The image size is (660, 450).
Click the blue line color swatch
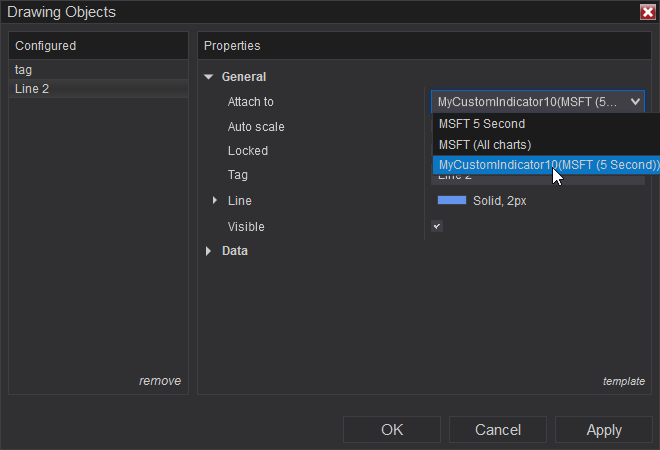click(452, 201)
